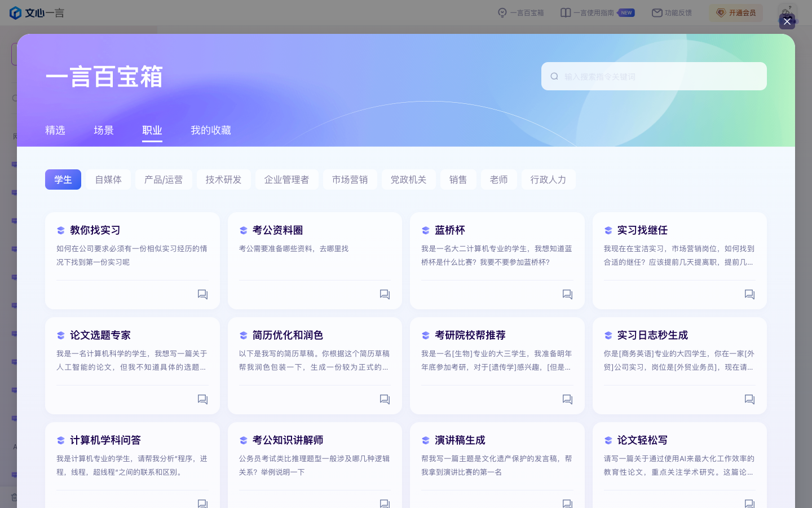The width and height of the screenshot is (812, 508).
Task: Click the 蓝桥杯 prompt description text
Action: (497, 255)
